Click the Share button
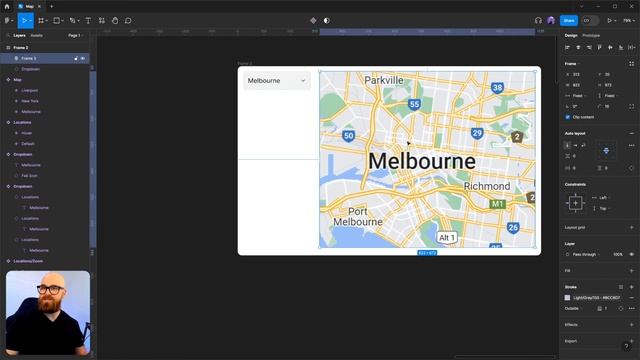 569,20
